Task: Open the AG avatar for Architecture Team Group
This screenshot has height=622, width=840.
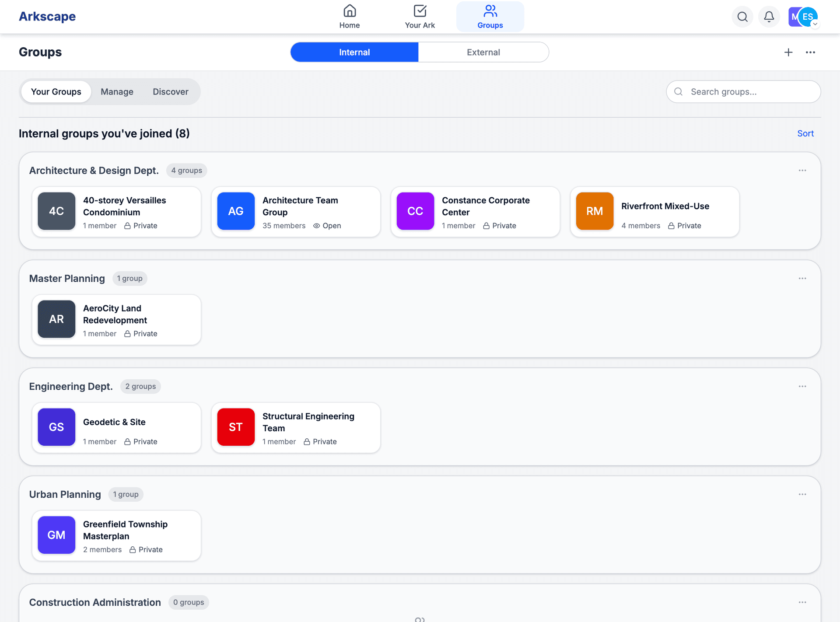Action: [x=235, y=211]
